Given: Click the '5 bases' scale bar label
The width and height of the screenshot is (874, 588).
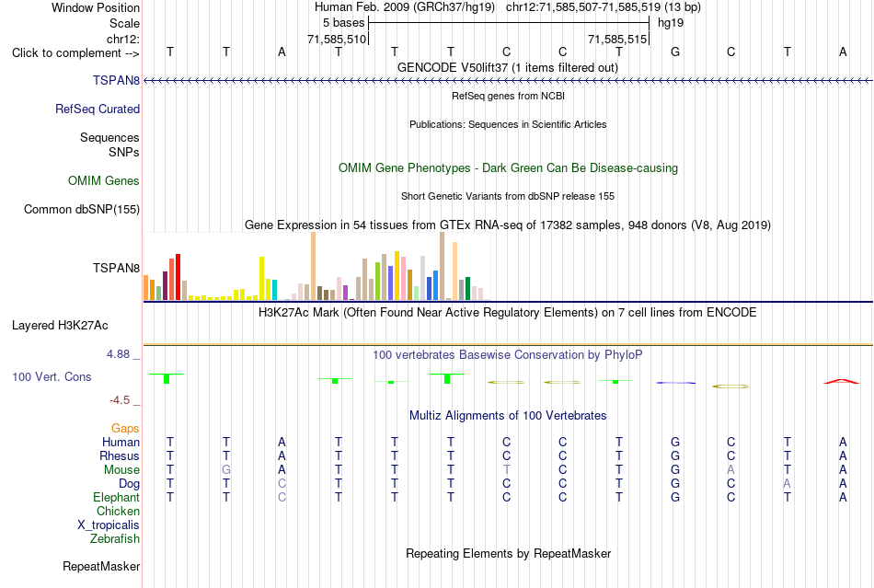Looking at the screenshot, I should [343, 23].
